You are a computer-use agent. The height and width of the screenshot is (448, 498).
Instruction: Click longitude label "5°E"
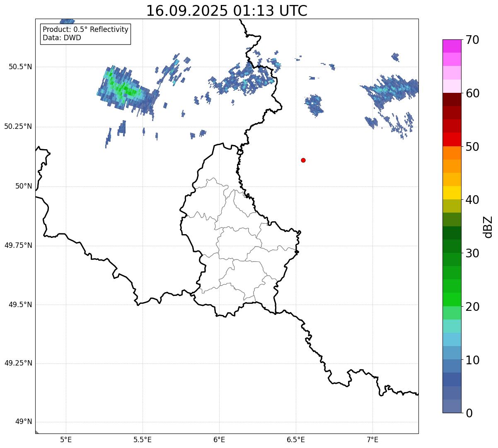click(x=66, y=439)
